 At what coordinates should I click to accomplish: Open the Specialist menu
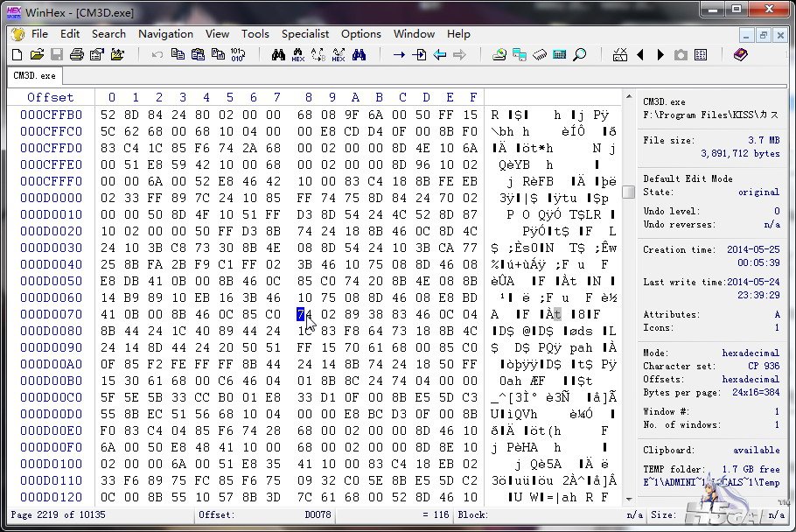coord(305,34)
